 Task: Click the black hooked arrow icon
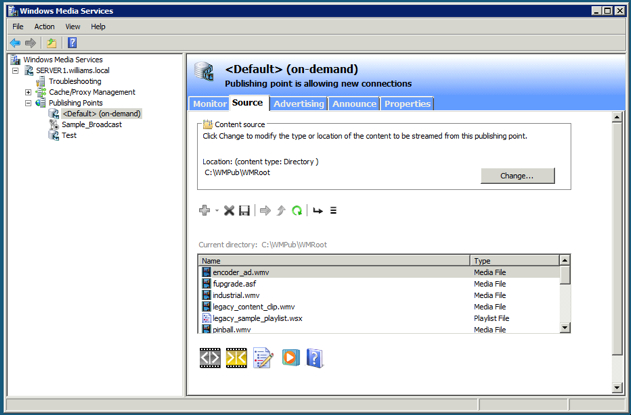pyautogui.click(x=318, y=211)
